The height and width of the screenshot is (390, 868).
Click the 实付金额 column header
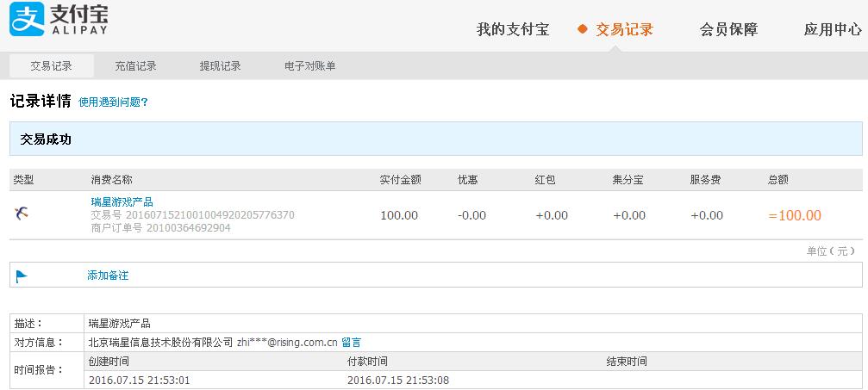(x=401, y=180)
